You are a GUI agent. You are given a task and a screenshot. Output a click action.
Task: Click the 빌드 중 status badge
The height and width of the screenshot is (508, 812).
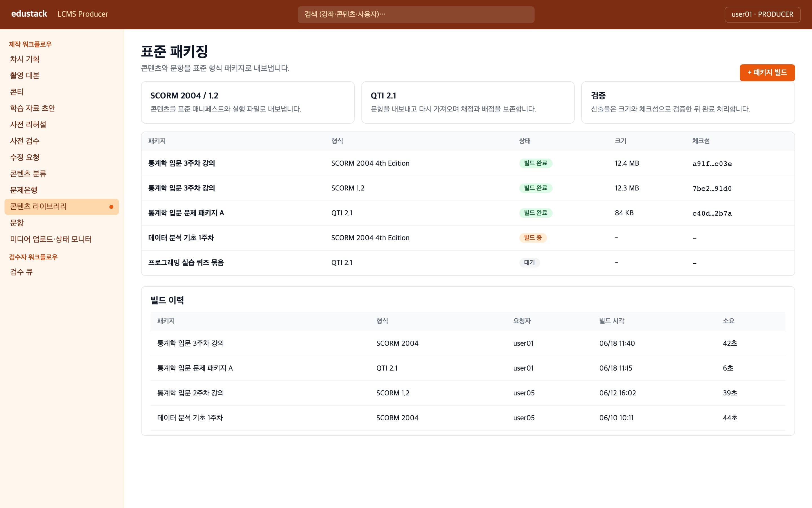click(x=533, y=238)
